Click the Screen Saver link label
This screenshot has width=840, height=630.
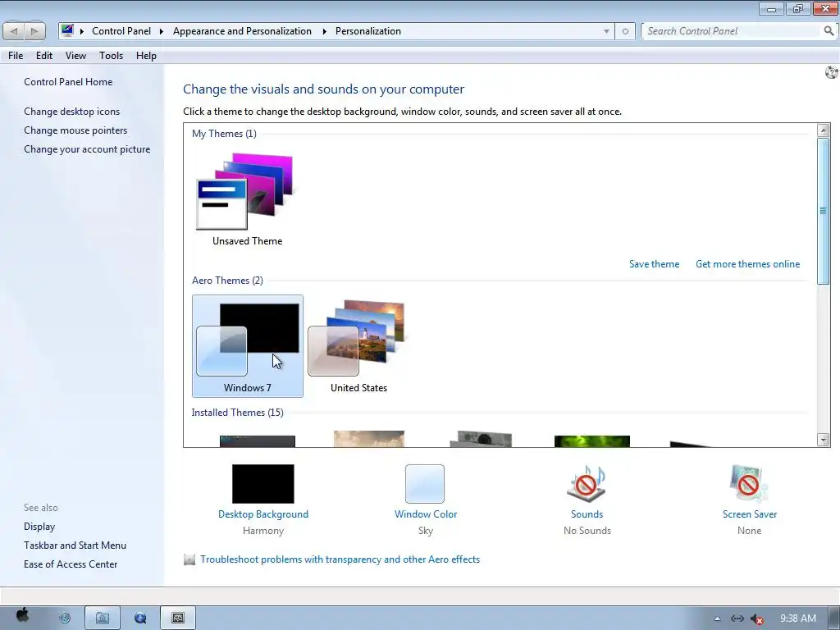click(x=750, y=514)
